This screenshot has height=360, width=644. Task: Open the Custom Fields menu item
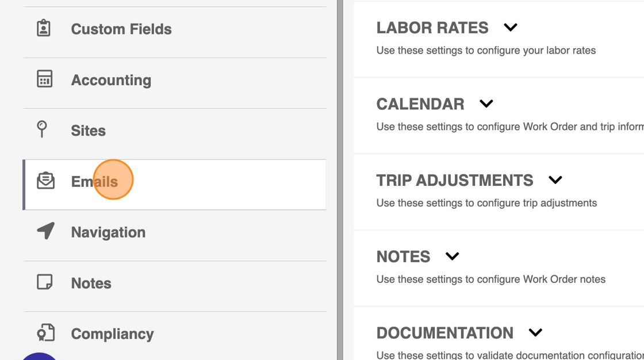121,29
